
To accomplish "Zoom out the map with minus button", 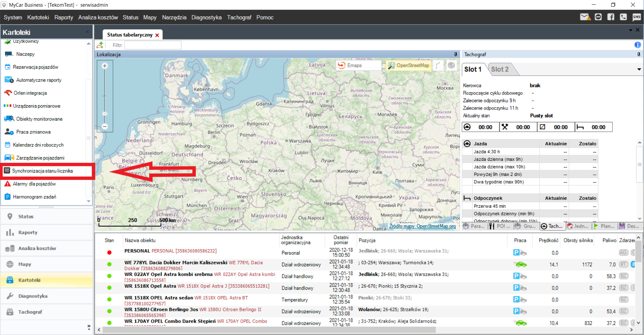I will pyautogui.click(x=105, y=126).
